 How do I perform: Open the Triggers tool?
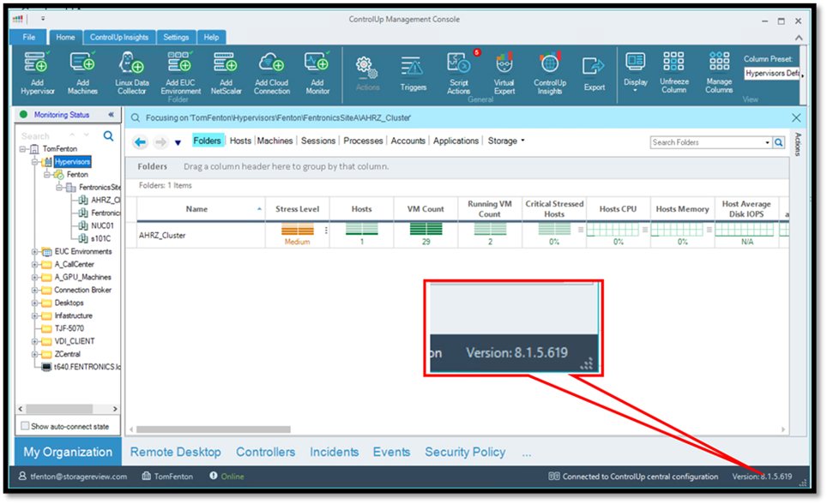click(413, 73)
